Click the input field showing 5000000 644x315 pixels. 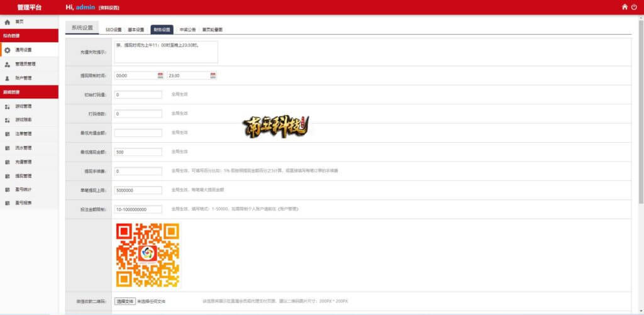tap(138, 190)
